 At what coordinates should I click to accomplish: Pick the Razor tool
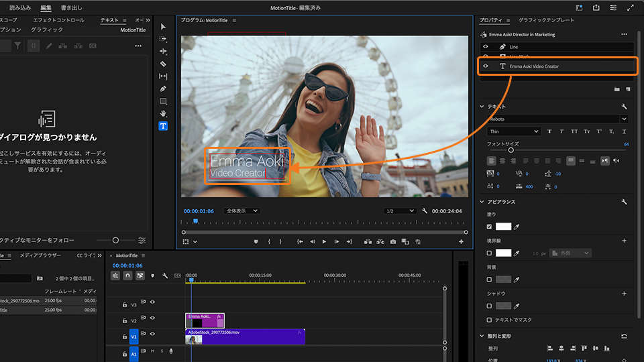[x=163, y=64]
